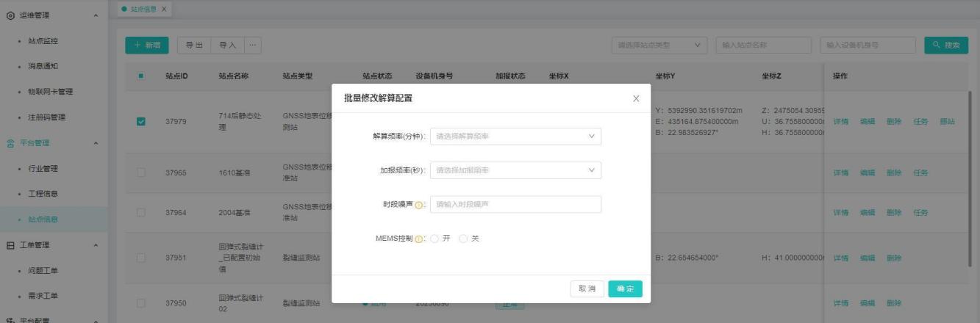Click the info icon beside MEMS控制
This screenshot has width=980, height=323.
pos(419,239)
